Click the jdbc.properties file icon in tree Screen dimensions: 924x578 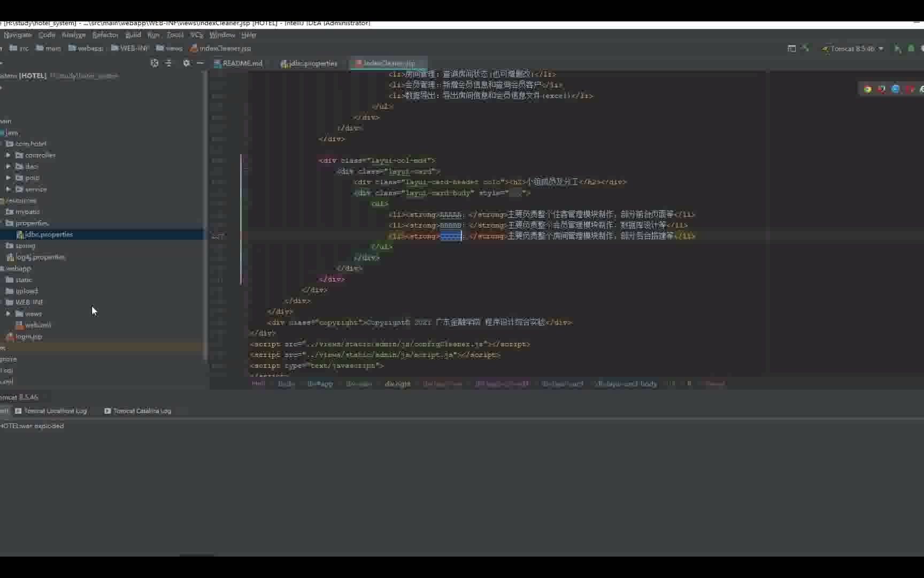(20, 234)
